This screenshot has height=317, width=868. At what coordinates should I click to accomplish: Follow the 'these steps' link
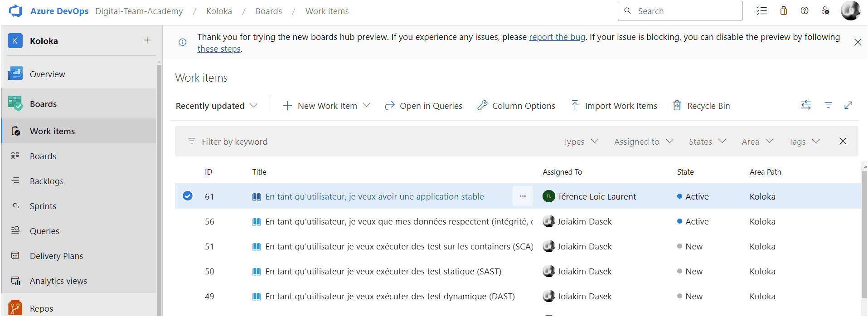219,49
